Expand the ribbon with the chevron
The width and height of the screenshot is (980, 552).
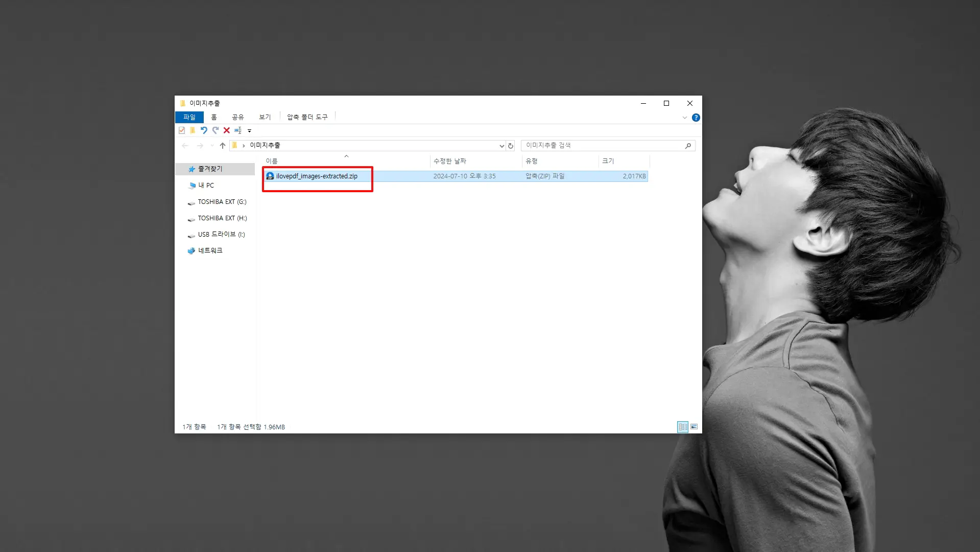[x=685, y=118]
